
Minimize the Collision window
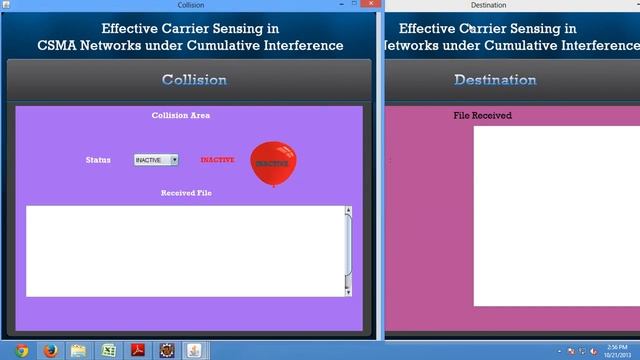click(x=342, y=4)
